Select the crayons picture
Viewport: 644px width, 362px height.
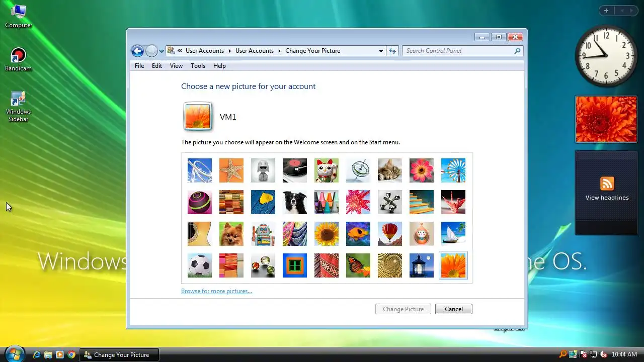(x=327, y=202)
